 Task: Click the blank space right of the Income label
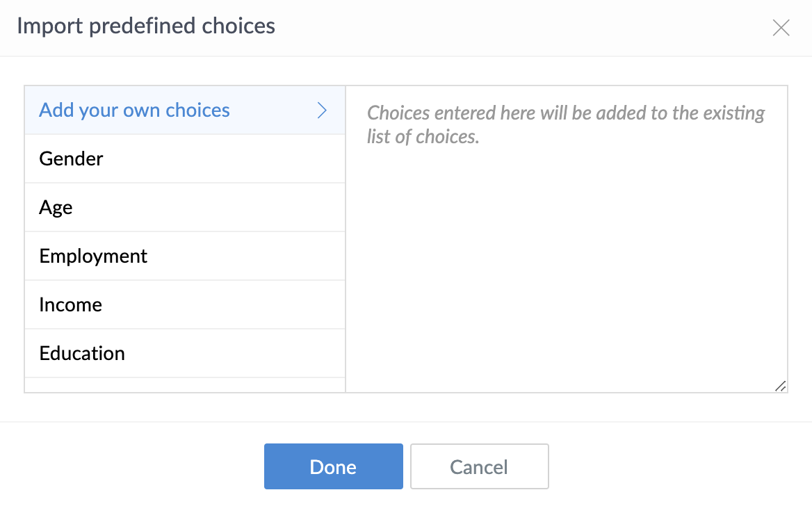pyautogui.click(x=229, y=305)
